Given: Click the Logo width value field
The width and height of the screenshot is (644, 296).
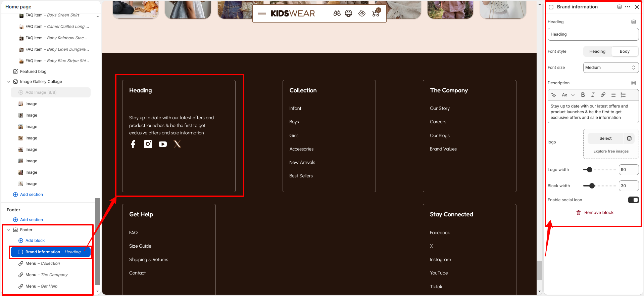Looking at the screenshot, I should [x=629, y=170].
